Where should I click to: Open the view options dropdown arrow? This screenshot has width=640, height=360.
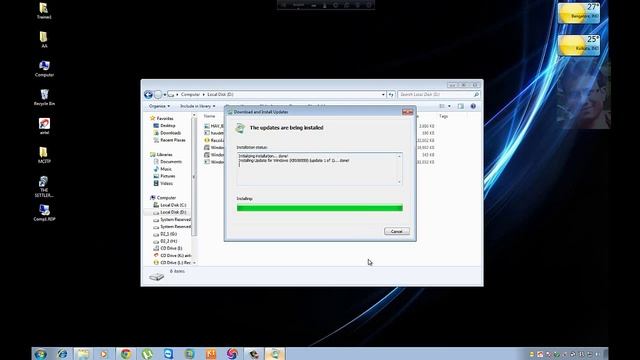[449, 106]
